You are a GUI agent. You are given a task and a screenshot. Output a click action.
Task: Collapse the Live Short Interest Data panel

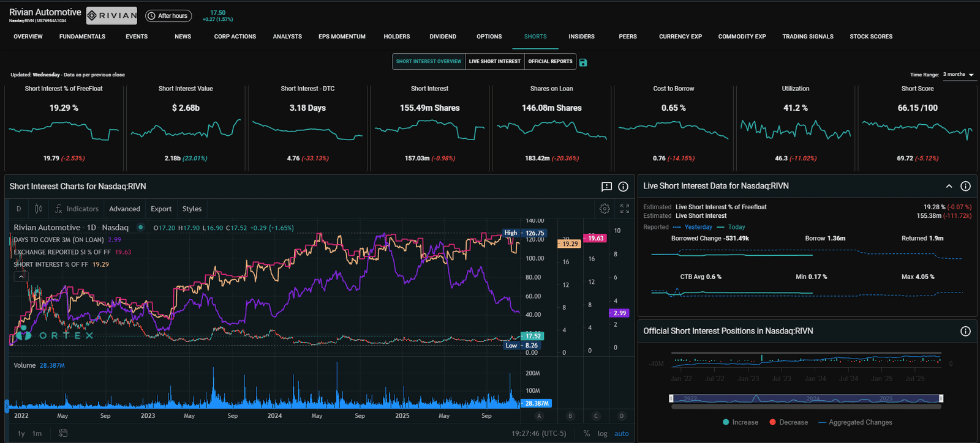click(x=949, y=186)
